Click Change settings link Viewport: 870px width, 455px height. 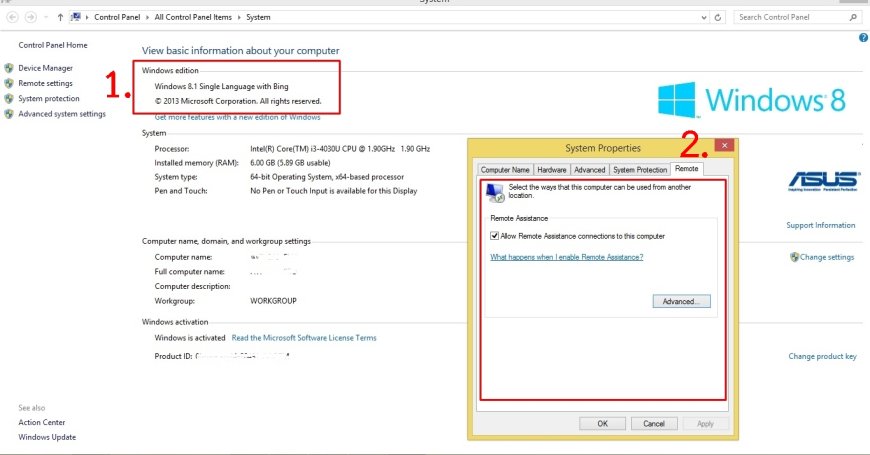coord(827,257)
